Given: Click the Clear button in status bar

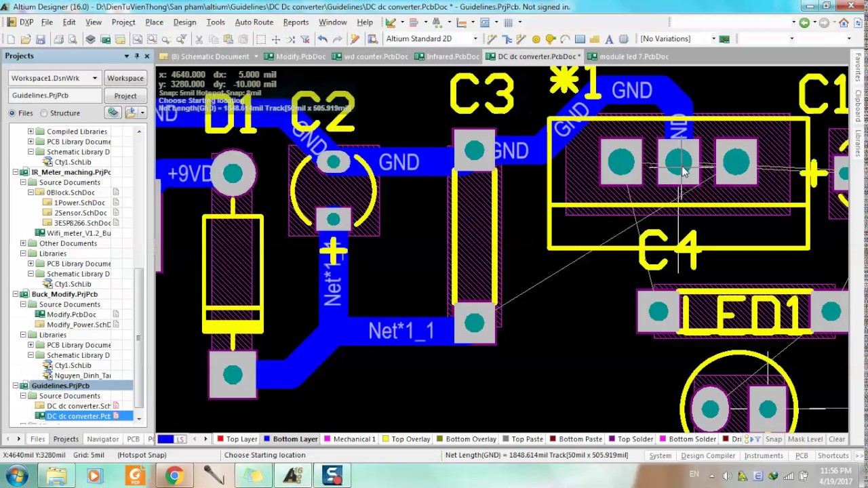Looking at the screenshot, I should pyautogui.click(x=837, y=439).
